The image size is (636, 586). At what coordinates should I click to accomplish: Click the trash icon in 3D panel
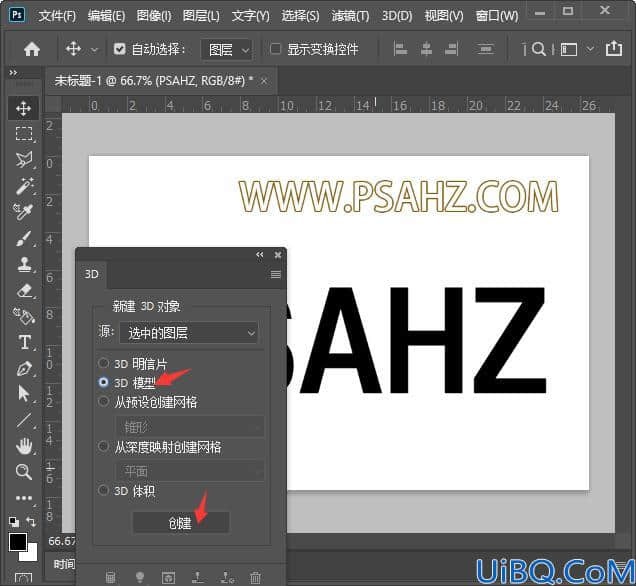coord(255,577)
